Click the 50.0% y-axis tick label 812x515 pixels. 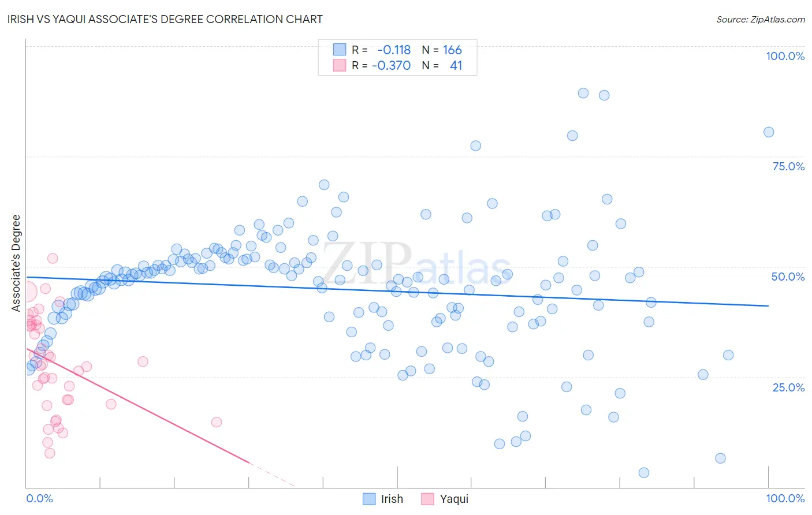point(788,277)
